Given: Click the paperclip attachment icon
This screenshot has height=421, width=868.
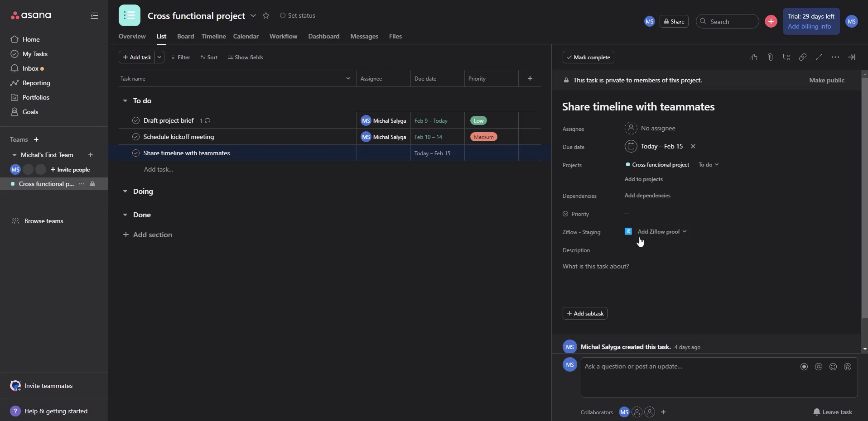Looking at the screenshot, I should click(x=770, y=57).
